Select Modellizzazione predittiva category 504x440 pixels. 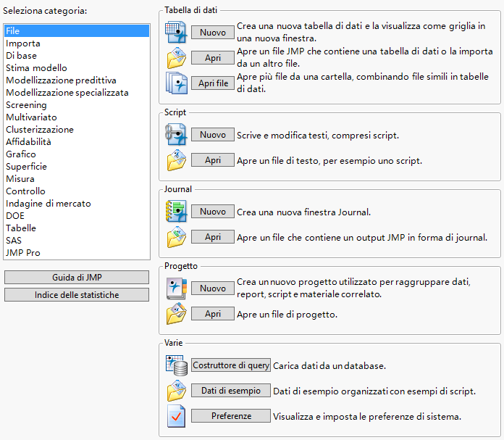pyautogui.click(x=77, y=80)
